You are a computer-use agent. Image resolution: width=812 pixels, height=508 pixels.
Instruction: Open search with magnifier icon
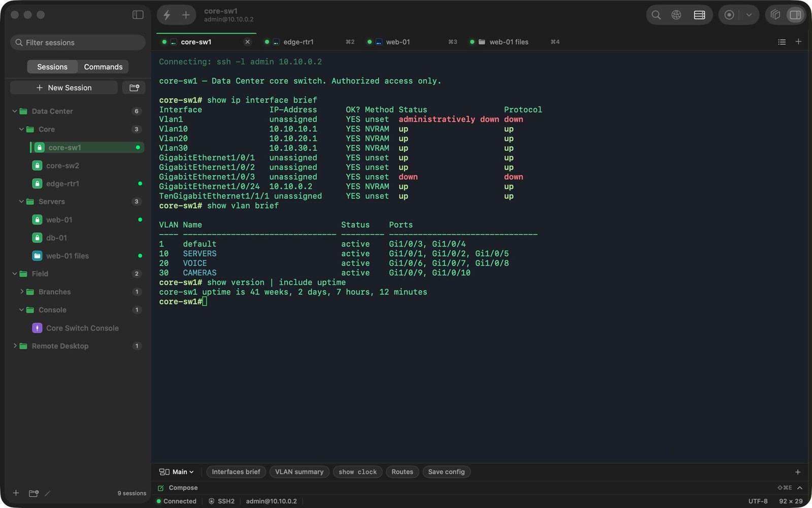[656, 15]
